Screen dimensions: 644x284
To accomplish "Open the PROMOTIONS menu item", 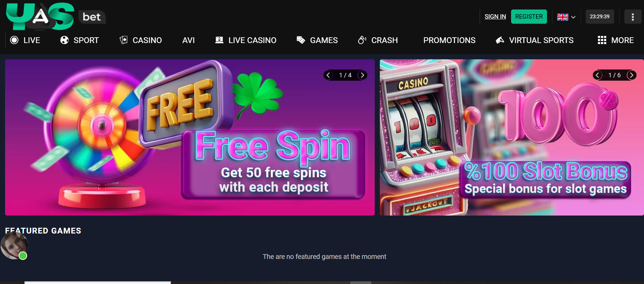I will coord(449,40).
